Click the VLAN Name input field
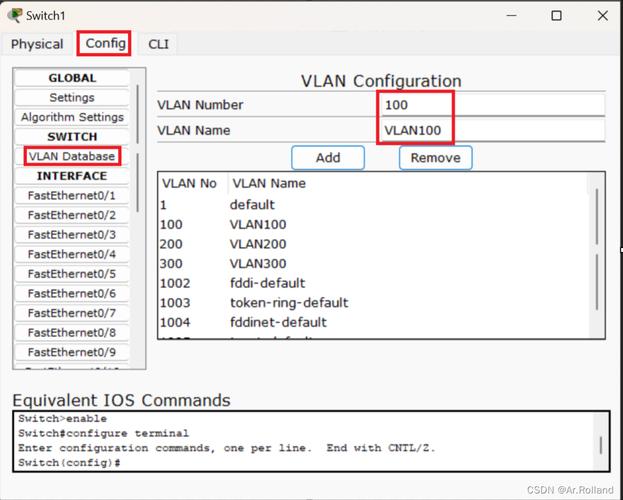The height and width of the screenshot is (500, 623). [x=493, y=130]
